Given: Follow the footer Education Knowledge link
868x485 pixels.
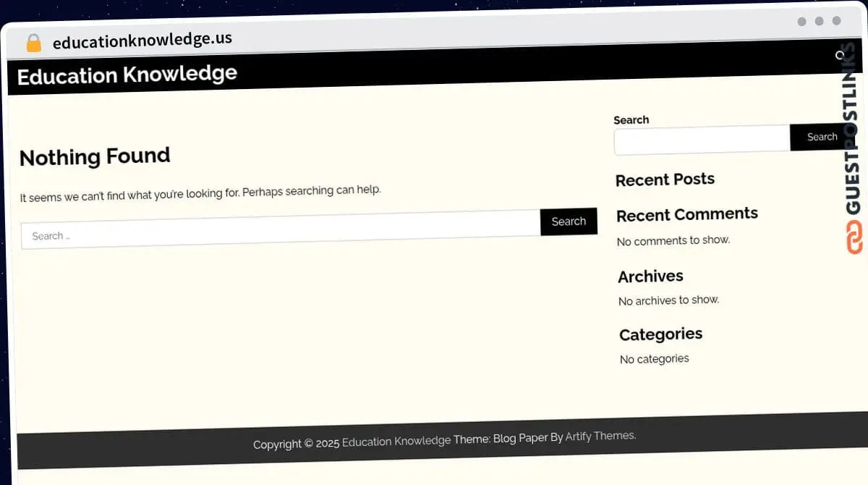Looking at the screenshot, I should click(396, 441).
